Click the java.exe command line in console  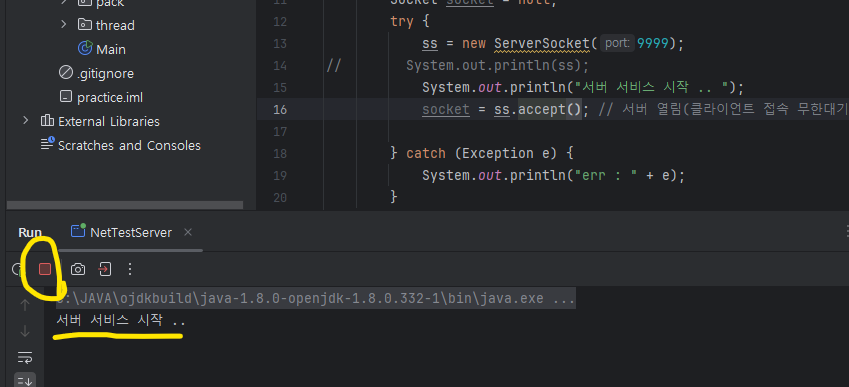click(316, 298)
